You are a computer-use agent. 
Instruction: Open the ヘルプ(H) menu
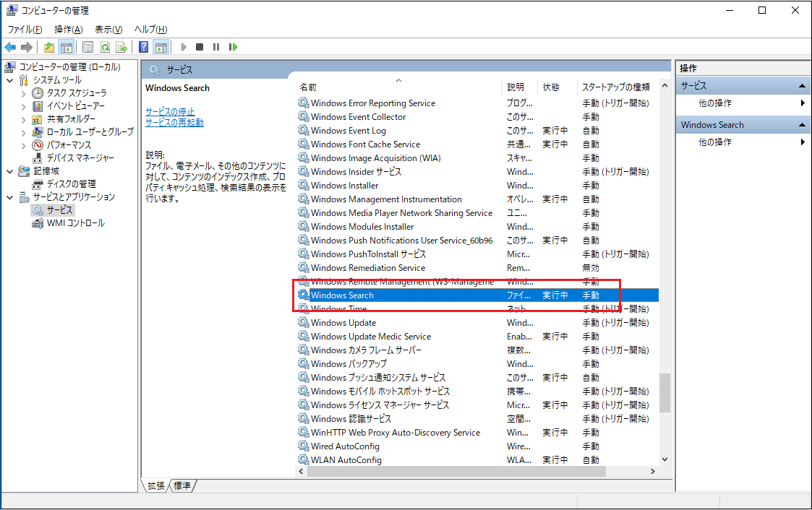[150, 30]
